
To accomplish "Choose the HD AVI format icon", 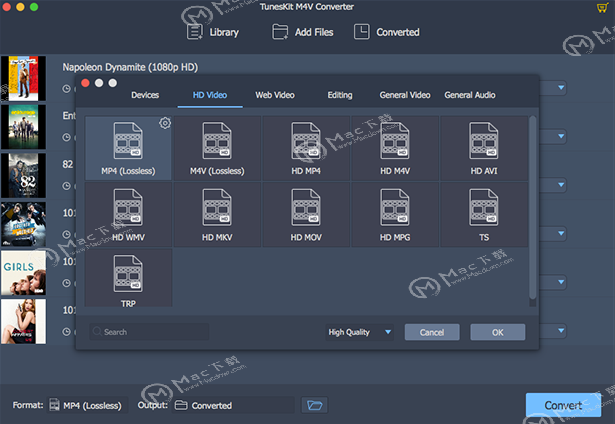I will point(484,140).
